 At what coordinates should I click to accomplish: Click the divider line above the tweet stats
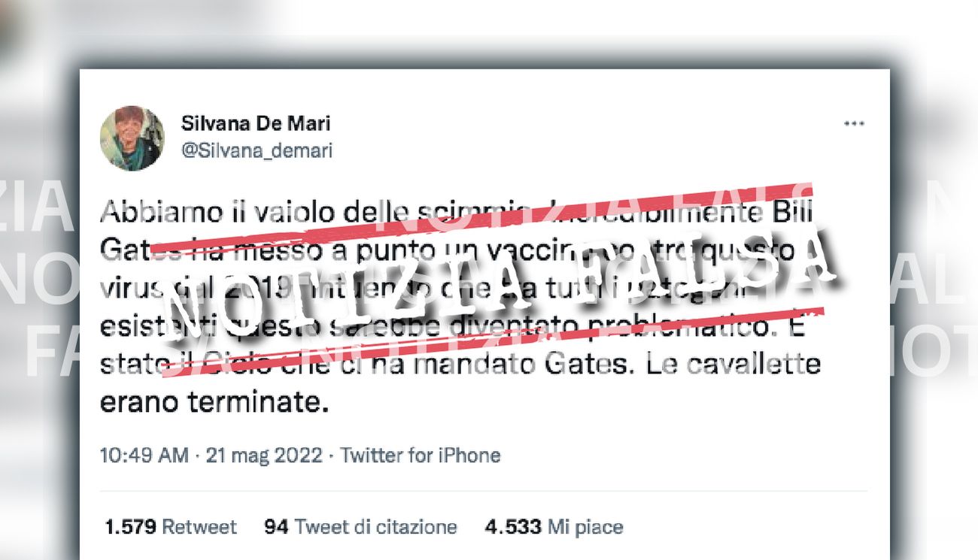tap(484, 492)
